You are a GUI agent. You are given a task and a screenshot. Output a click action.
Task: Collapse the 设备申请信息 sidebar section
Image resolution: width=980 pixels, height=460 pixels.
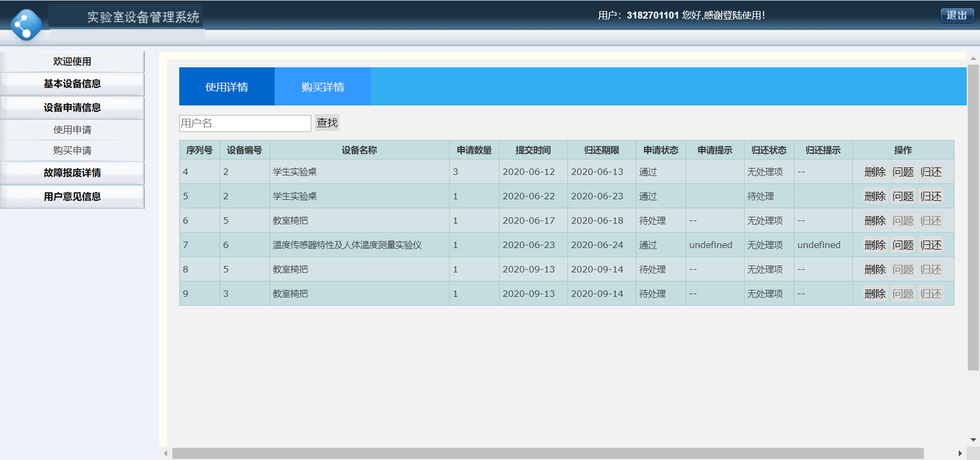pos(72,108)
